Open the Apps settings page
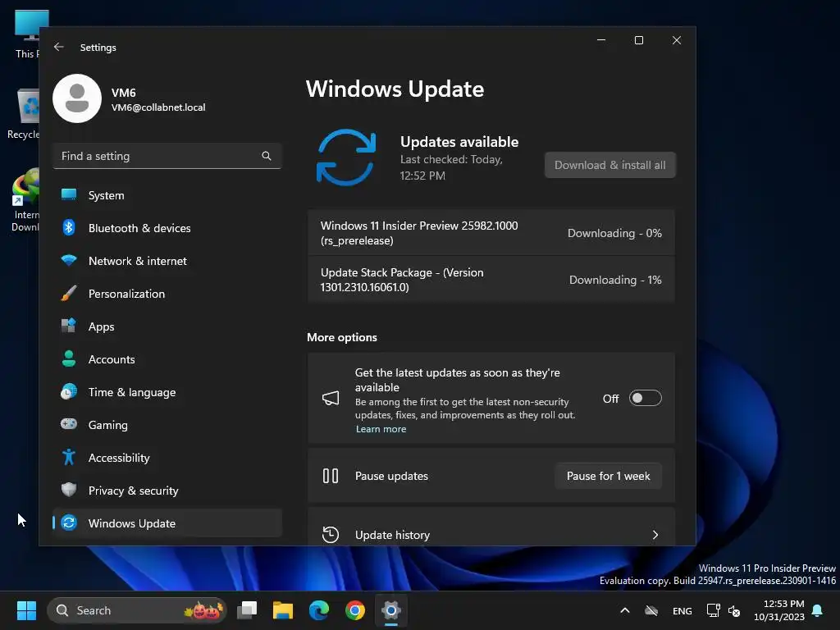This screenshot has width=840, height=630. [167, 326]
